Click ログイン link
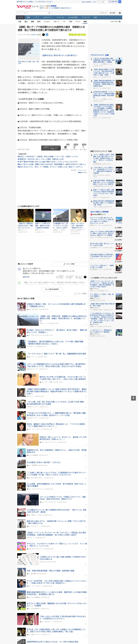The height and width of the screenshot is (644, 138). pyautogui.click(x=42, y=8)
